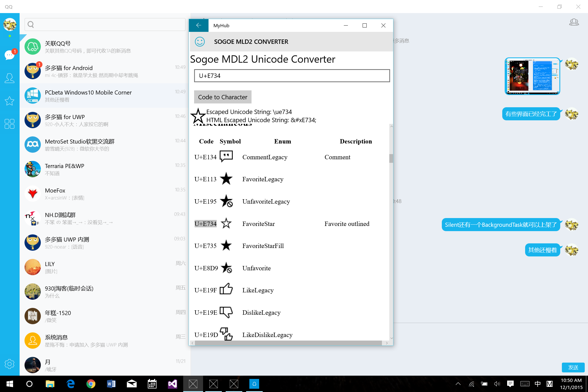This screenshot has width=588, height=392.
Task: Open Terraria PE&WP conversation
Action: coord(105,169)
